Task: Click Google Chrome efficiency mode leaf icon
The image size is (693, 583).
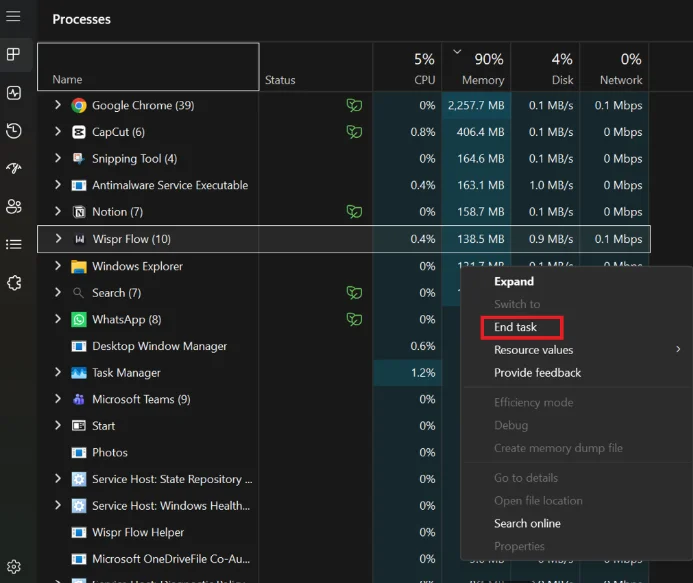Action: pyautogui.click(x=354, y=105)
